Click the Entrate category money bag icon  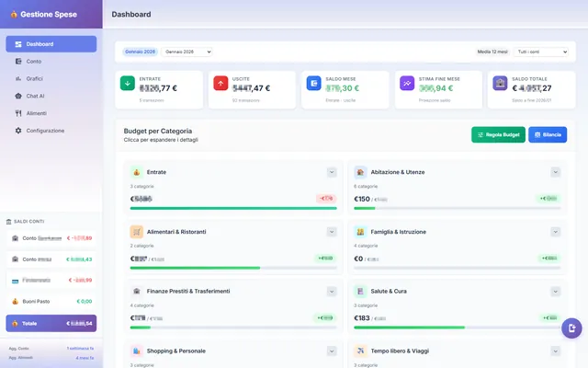coord(137,172)
